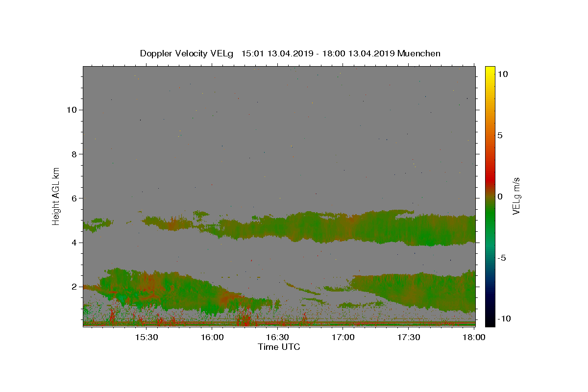Click the "Time UTC" axis label

pyautogui.click(x=279, y=347)
